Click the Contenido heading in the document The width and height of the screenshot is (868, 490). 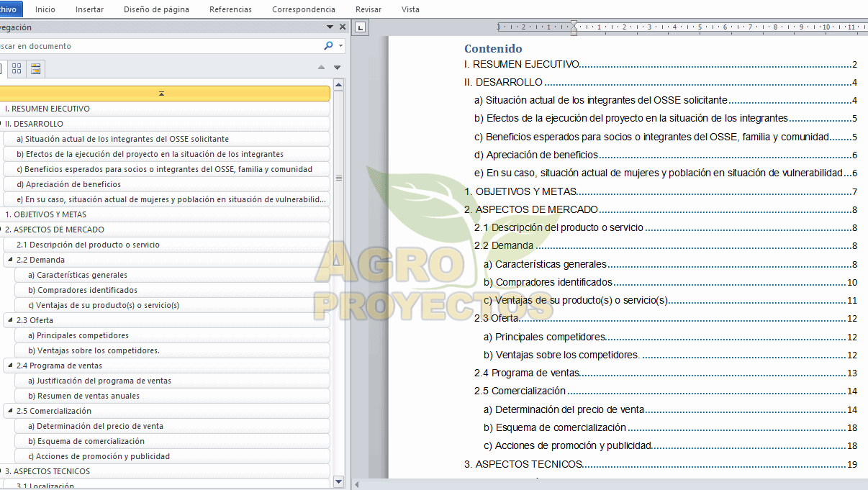[x=493, y=48]
